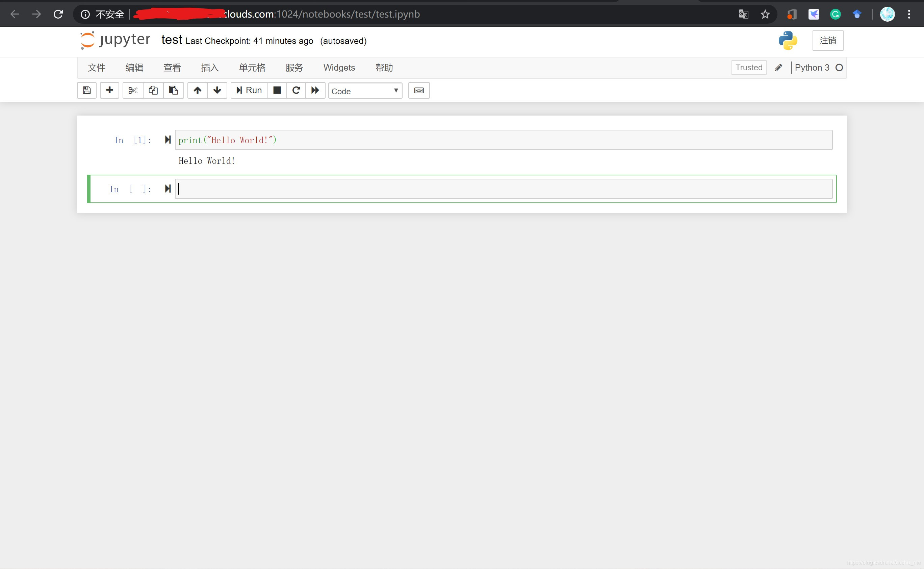Image resolution: width=924 pixels, height=569 pixels.
Task: Click the Run button in toolbar
Action: click(249, 90)
